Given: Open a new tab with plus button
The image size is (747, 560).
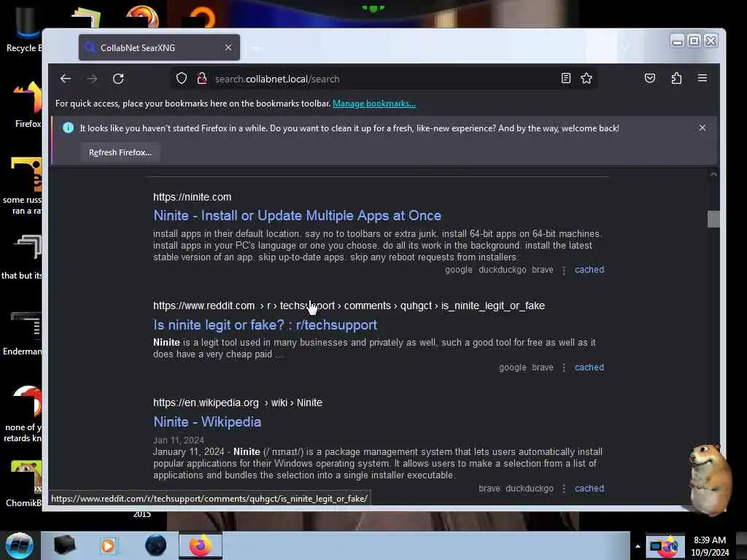Looking at the screenshot, I should click(x=256, y=48).
